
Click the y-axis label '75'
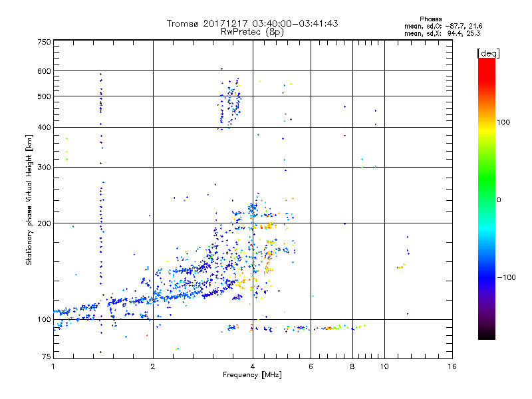pos(47,356)
